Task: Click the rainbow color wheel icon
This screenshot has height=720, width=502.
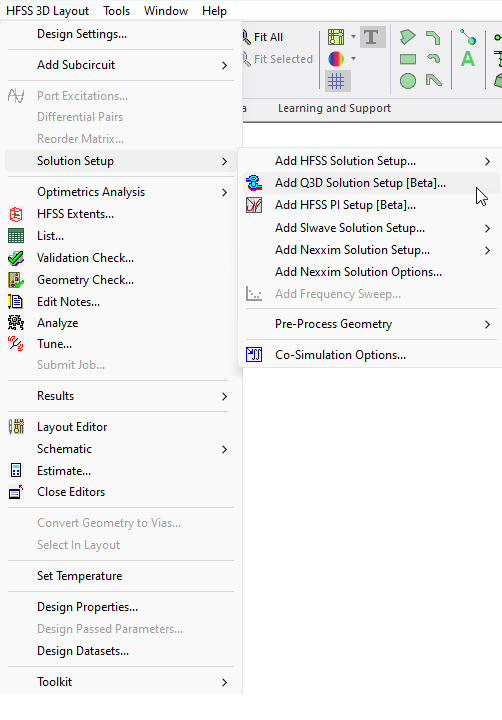Action: pos(336,59)
